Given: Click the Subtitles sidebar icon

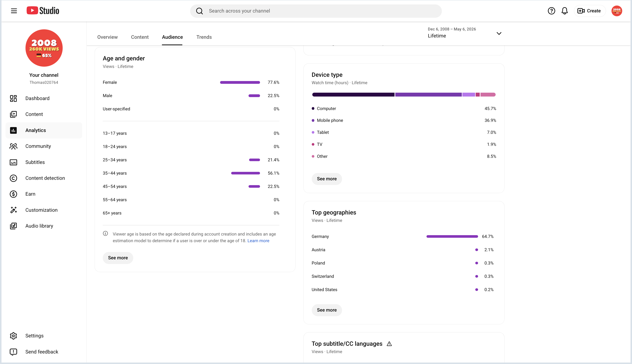Looking at the screenshot, I should [x=13, y=162].
